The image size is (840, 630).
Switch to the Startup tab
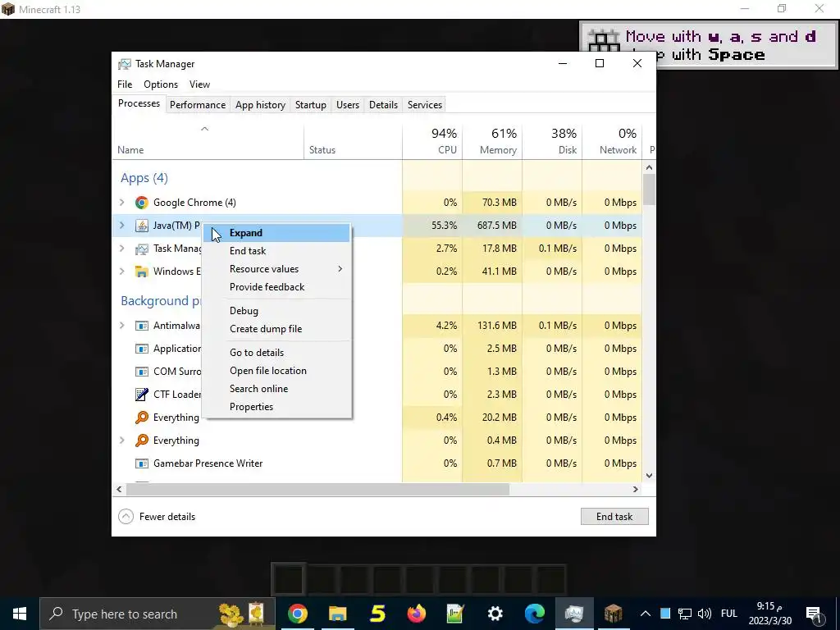click(311, 105)
